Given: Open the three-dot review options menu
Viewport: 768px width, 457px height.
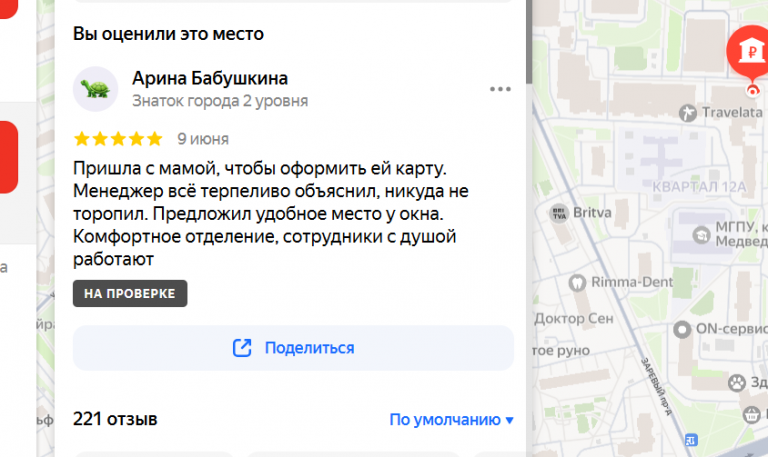Looking at the screenshot, I should 500,89.
